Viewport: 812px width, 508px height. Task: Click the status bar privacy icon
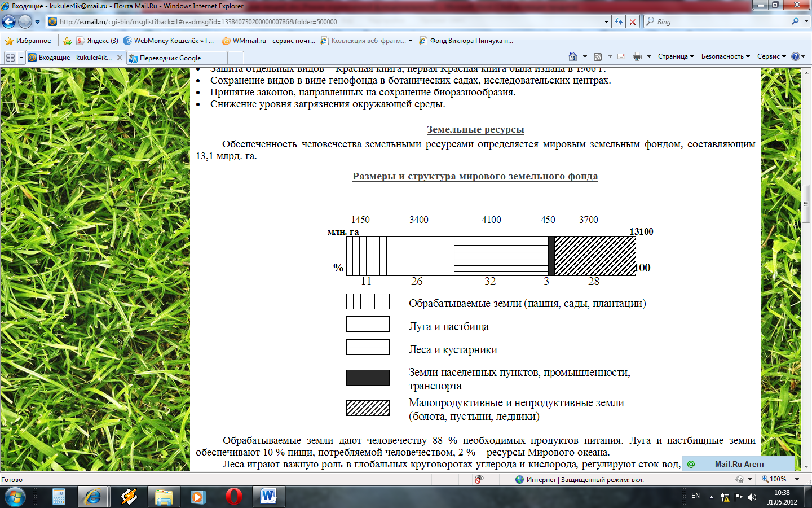click(739, 479)
